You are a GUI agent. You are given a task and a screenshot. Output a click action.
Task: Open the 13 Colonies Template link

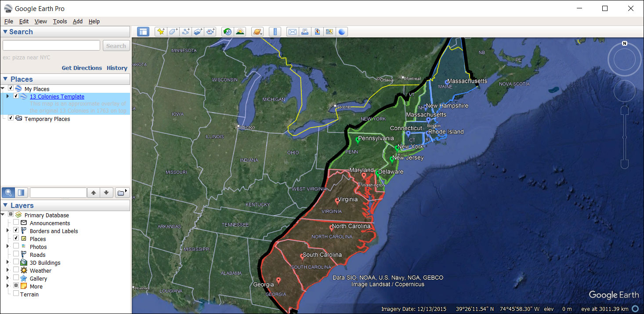pos(57,96)
